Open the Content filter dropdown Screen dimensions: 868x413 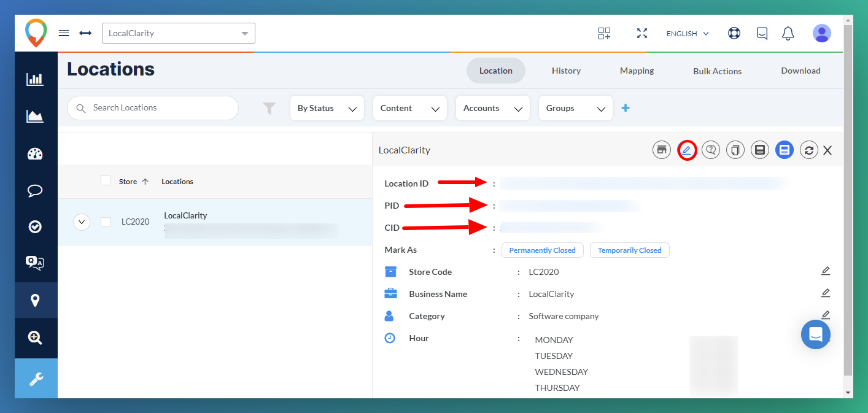pos(410,108)
